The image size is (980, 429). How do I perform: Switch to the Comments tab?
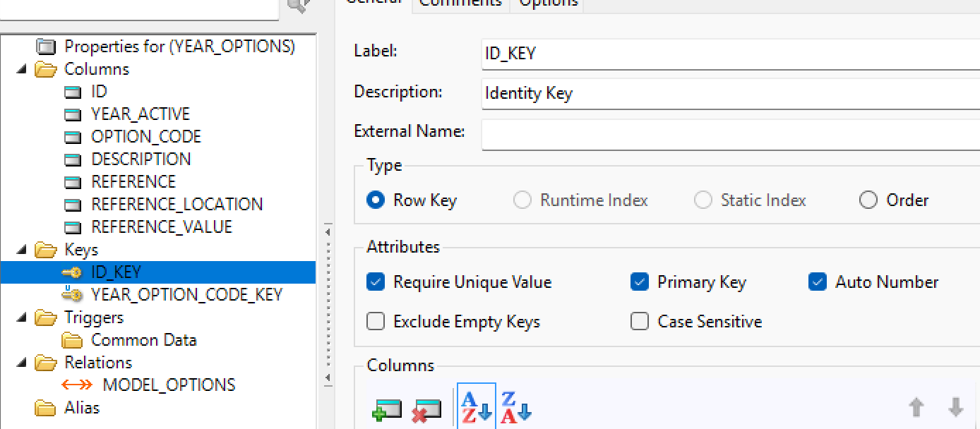click(x=460, y=3)
